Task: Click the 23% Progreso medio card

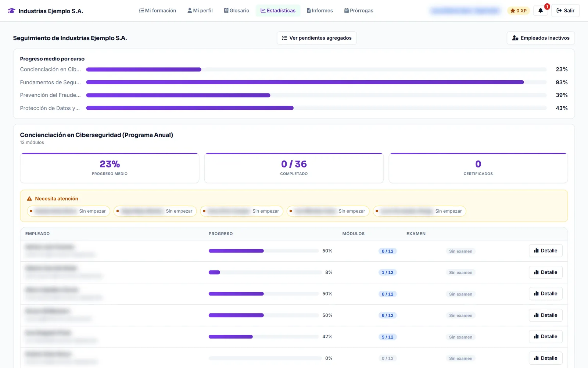Action: [110, 168]
